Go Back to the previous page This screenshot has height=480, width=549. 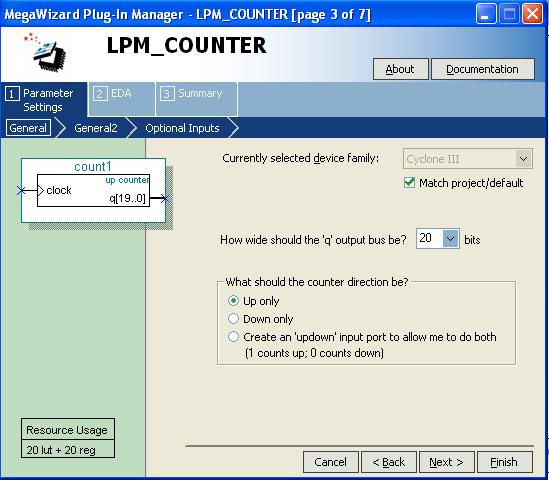pyautogui.click(x=389, y=462)
